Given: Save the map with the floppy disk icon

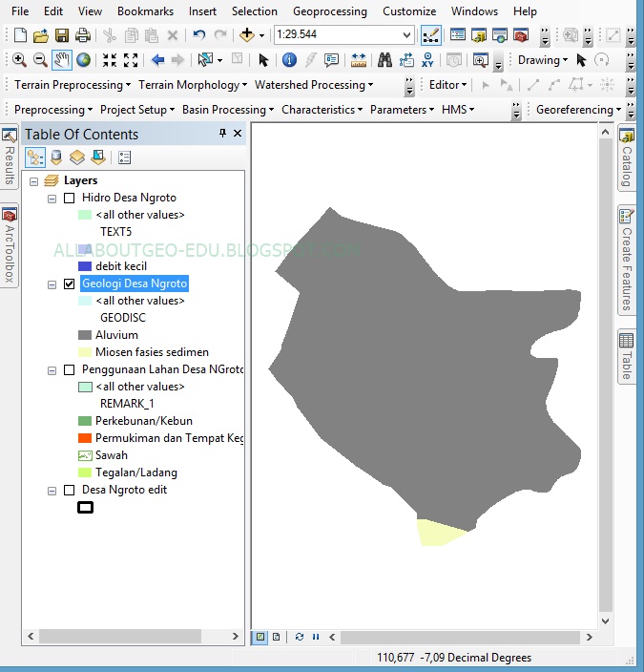Looking at the screenshot, I should pos(62,35).
